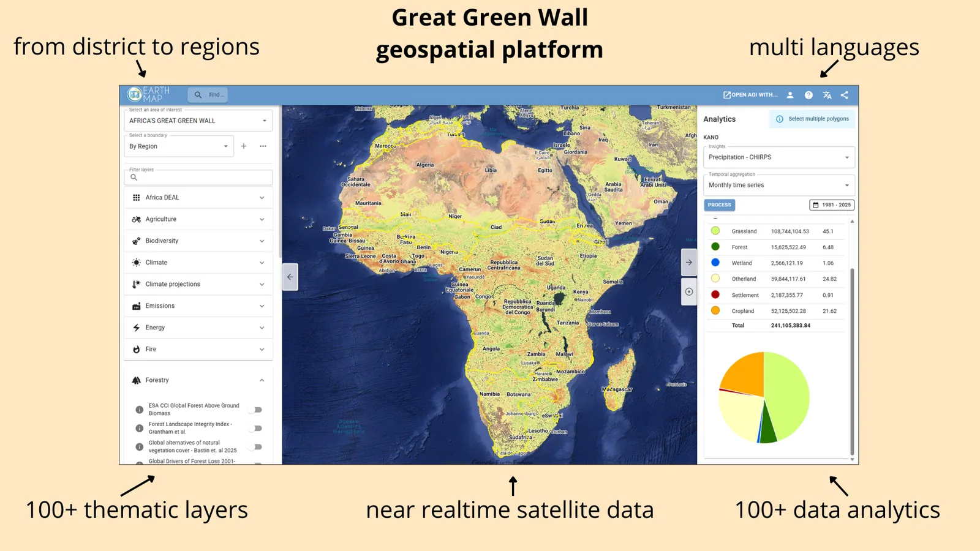The image size is (980, 551).
Task: Click Select multiple polygons button
Action: click(x=812, y=119)
